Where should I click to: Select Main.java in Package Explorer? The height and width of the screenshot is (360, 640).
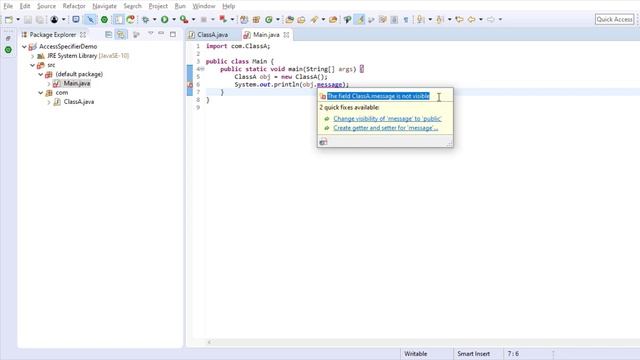pos(77,83)
